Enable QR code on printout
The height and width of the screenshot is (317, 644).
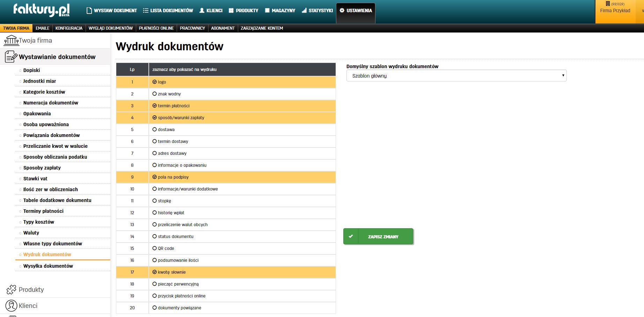coord(154,248)
